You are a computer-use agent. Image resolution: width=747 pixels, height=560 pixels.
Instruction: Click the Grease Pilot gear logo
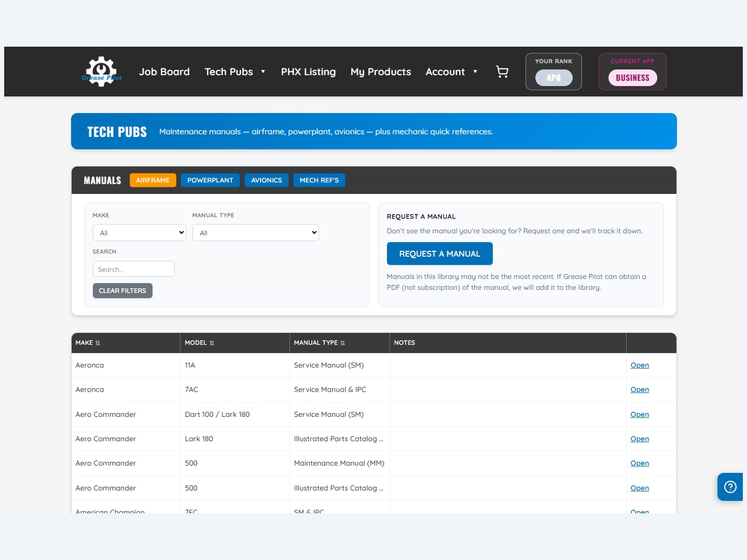(x=102, y=72)
